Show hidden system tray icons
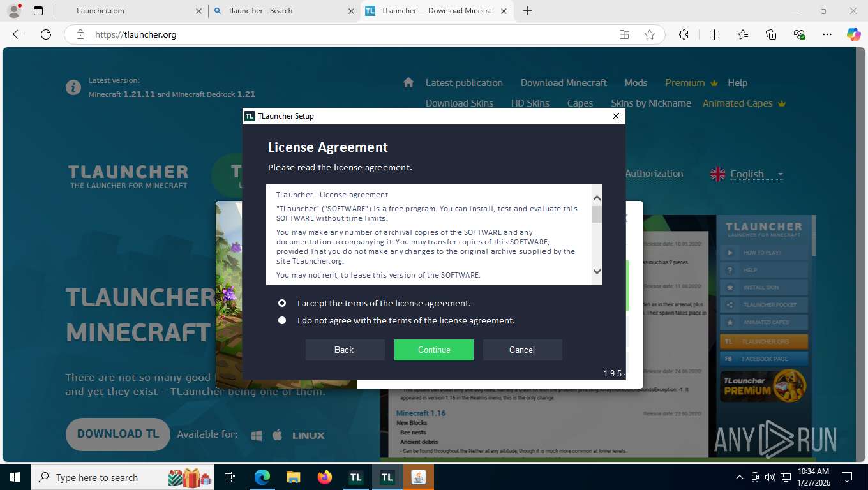This screenshot has width=868, height=490. (740, 477)
